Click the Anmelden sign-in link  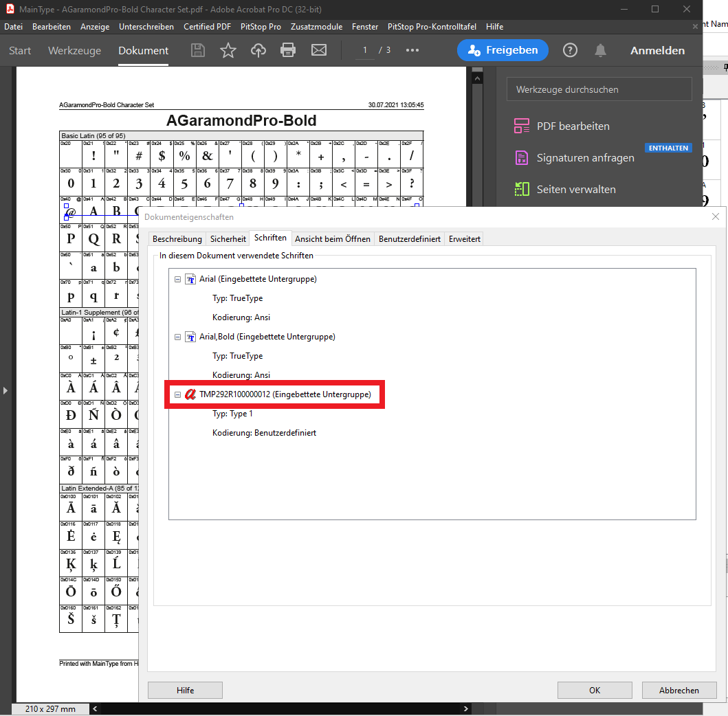(657, 51)
